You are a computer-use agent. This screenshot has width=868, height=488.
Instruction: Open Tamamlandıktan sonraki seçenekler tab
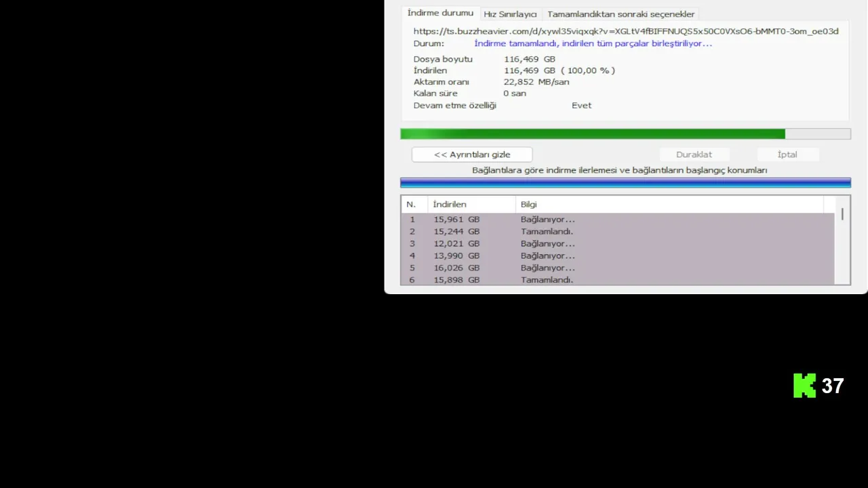coord(620,14)
